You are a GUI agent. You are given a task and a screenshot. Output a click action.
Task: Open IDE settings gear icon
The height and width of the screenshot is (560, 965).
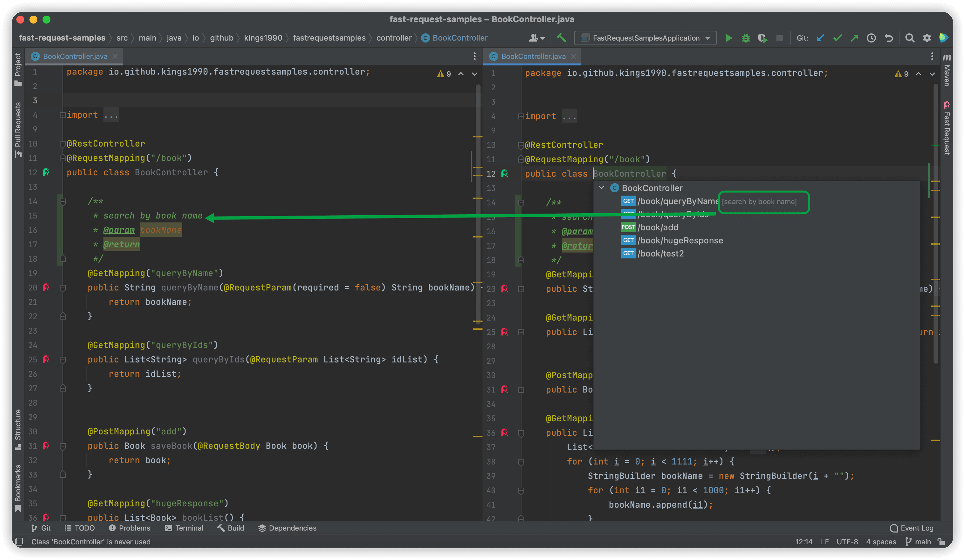coord(927,38)
